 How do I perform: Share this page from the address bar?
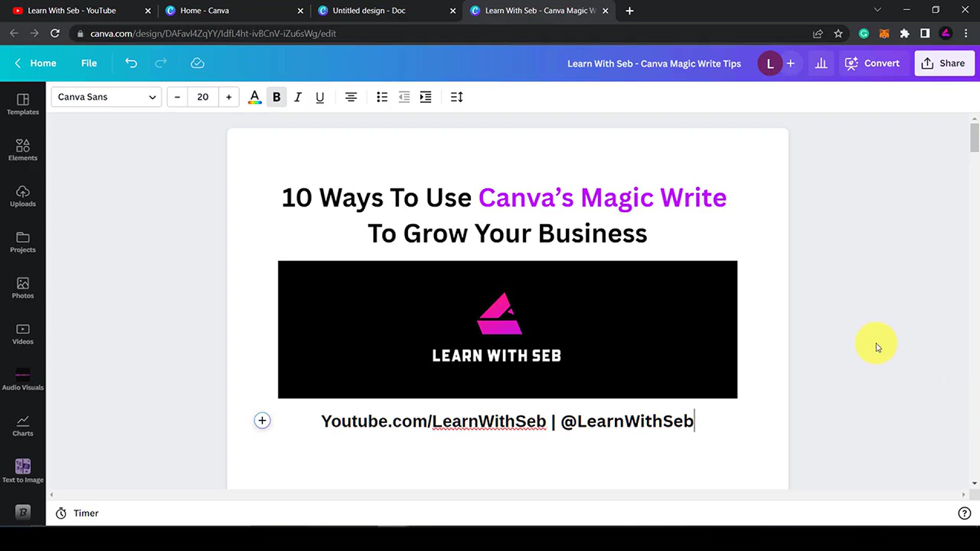(x=818, y=33)
